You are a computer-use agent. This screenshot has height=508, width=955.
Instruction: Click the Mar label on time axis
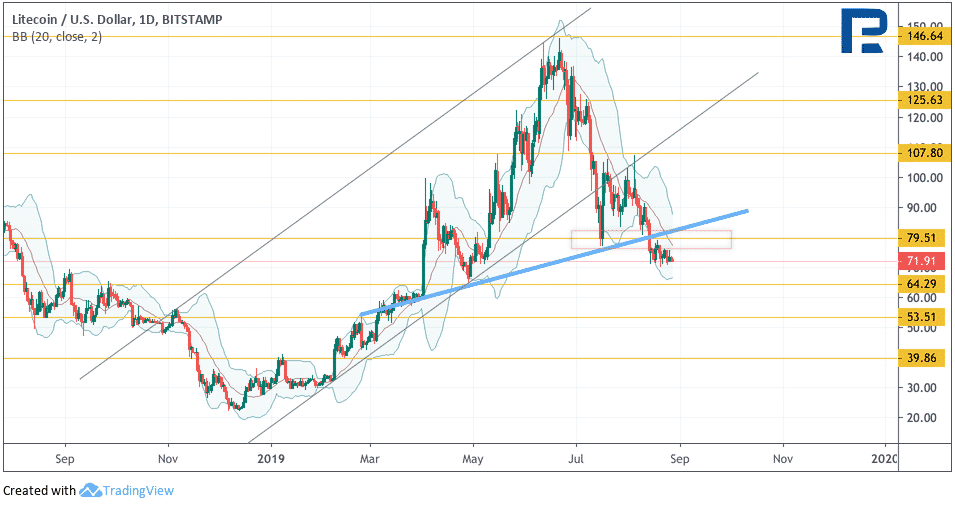370,459
